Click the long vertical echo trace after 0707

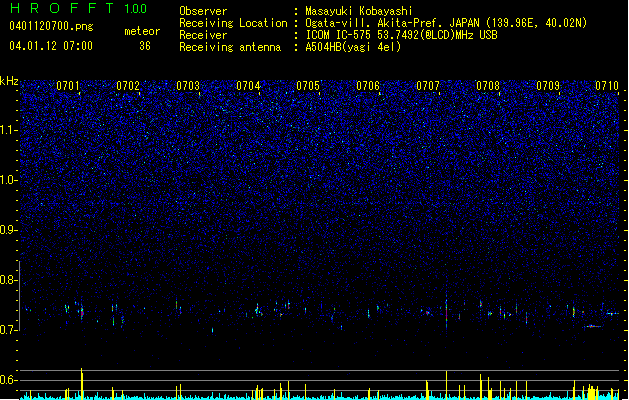446,313
